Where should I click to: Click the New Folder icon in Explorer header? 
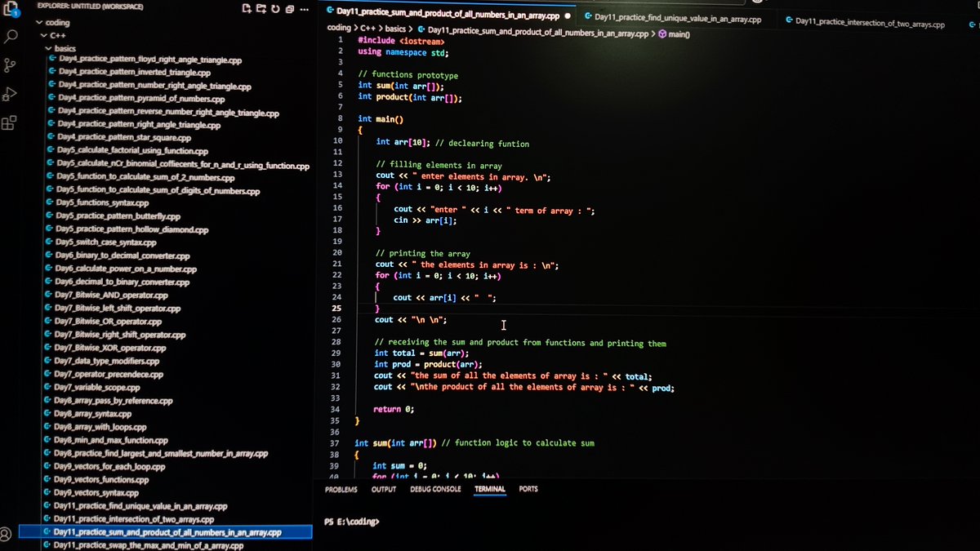[x=261, y=9]
